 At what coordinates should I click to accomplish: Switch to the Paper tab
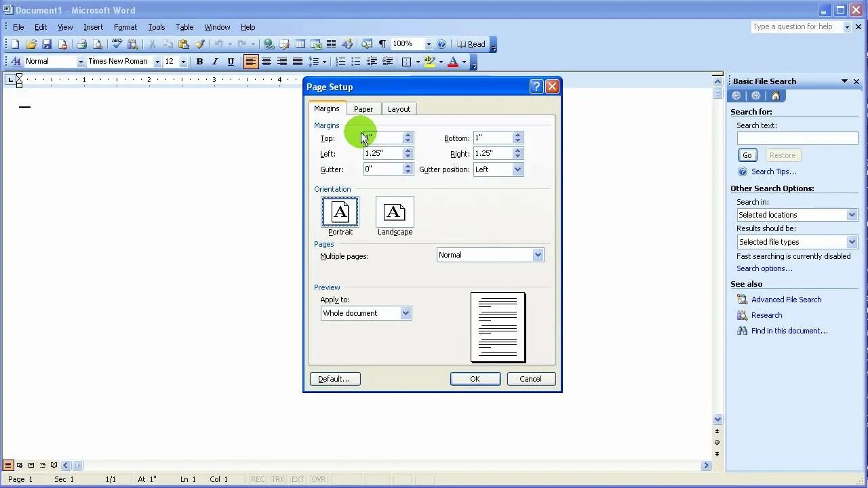tap(363, 109)
